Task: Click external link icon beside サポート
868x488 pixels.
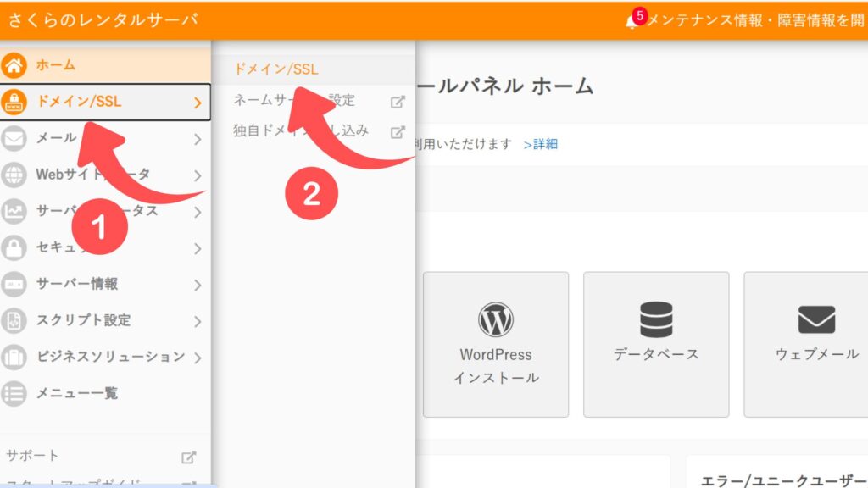Action: coord(188,457)
